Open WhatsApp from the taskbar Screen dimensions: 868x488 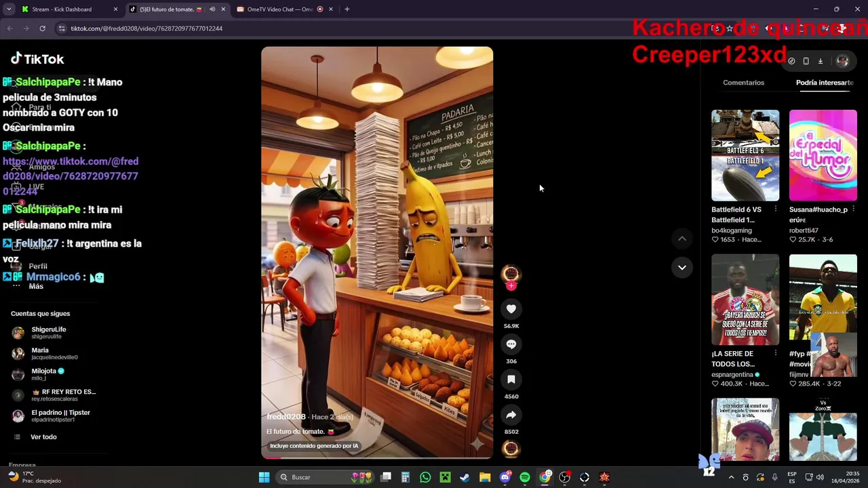click(x=425, y=477)
